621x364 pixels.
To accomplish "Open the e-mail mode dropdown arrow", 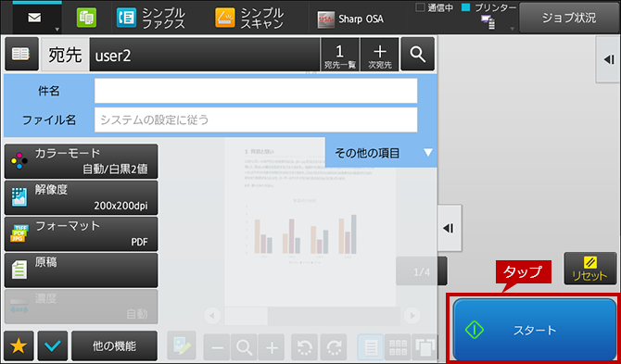I will tap(57, 30).
